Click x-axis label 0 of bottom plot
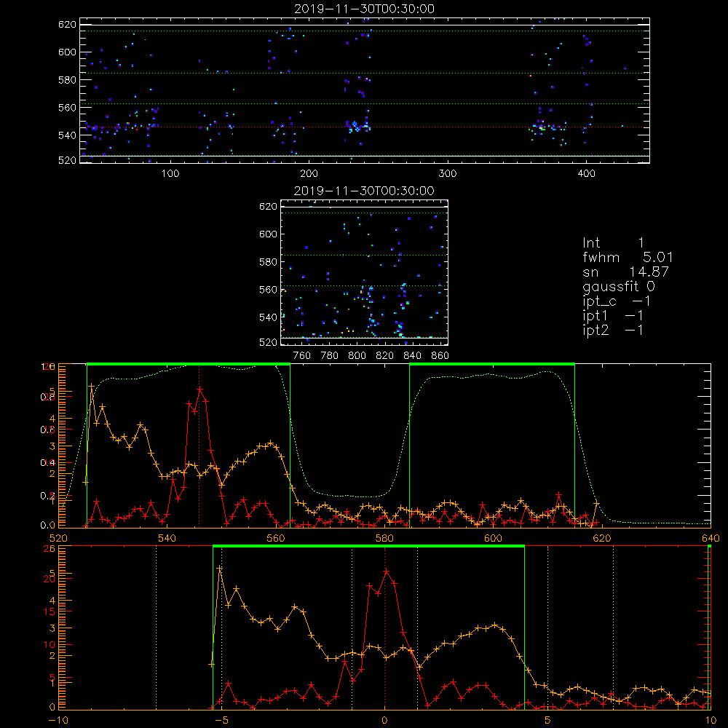The image size is (728, 728). [384, 720]
